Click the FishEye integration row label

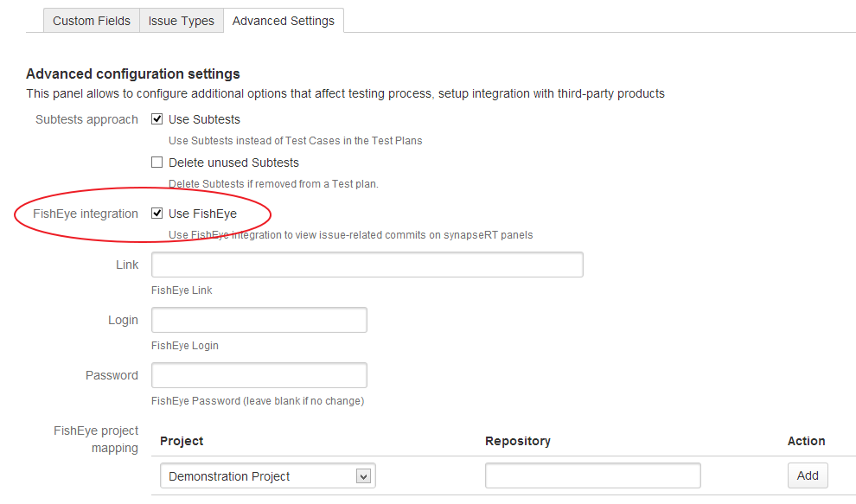tap(86, 214)
